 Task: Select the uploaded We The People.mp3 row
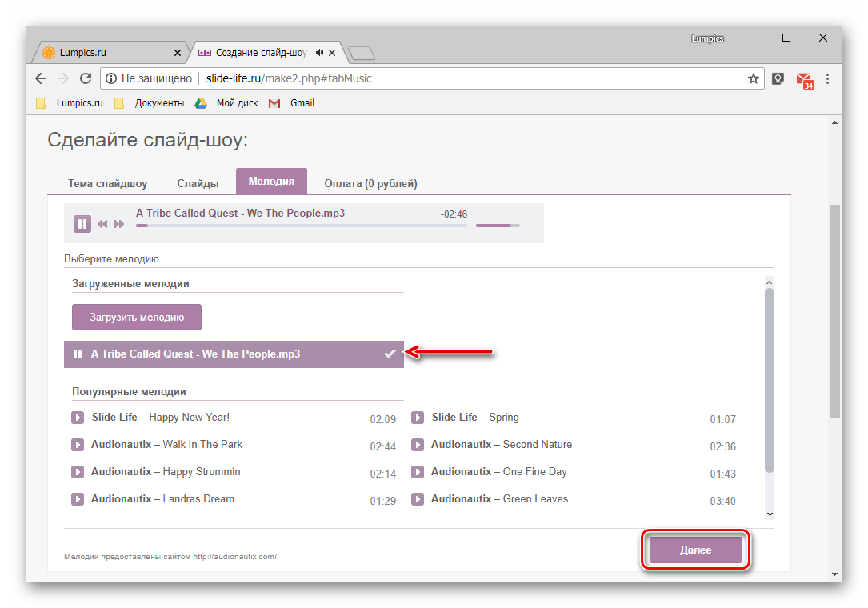point(234,354)
